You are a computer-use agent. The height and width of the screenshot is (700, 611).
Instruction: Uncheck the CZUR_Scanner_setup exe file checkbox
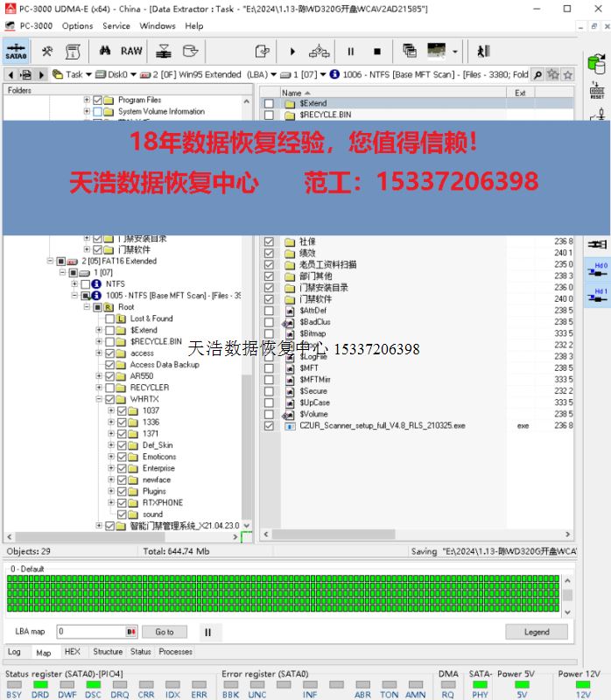click(269, 426)
